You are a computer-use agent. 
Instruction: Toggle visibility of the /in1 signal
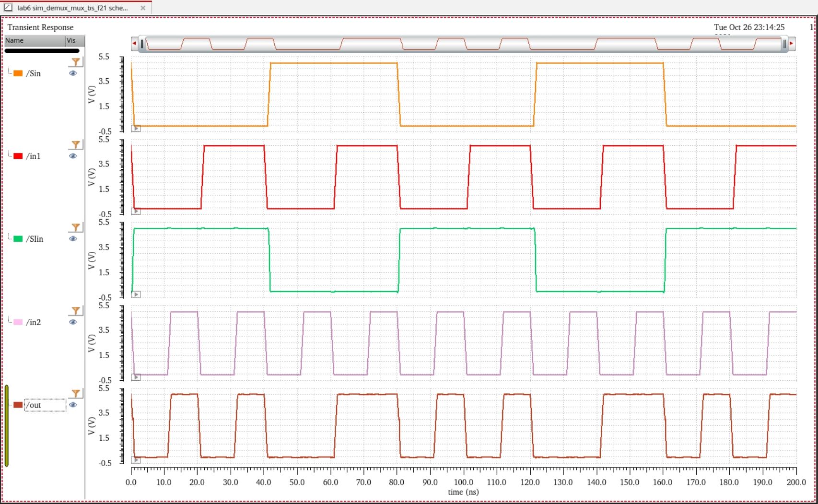pos(73,156)
